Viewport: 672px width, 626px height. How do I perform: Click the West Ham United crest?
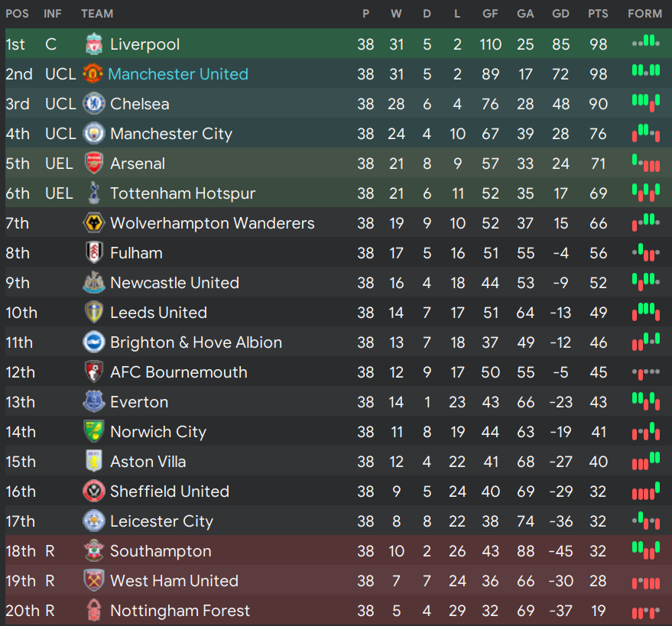coord(94,581)
